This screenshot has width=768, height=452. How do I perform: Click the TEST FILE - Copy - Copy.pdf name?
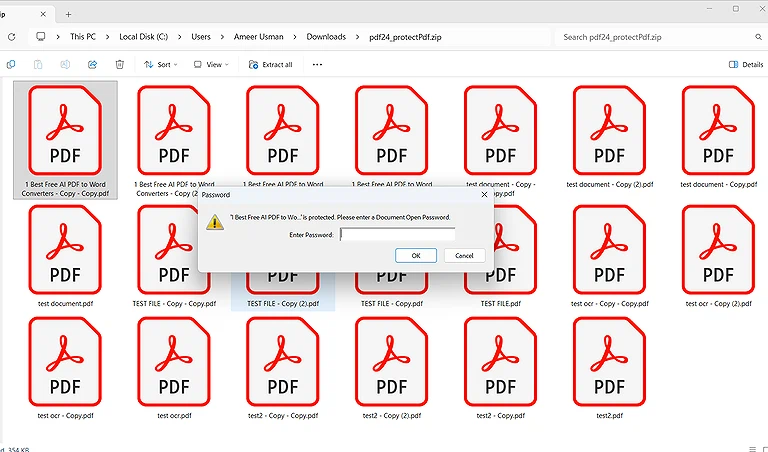coord(174,304)
